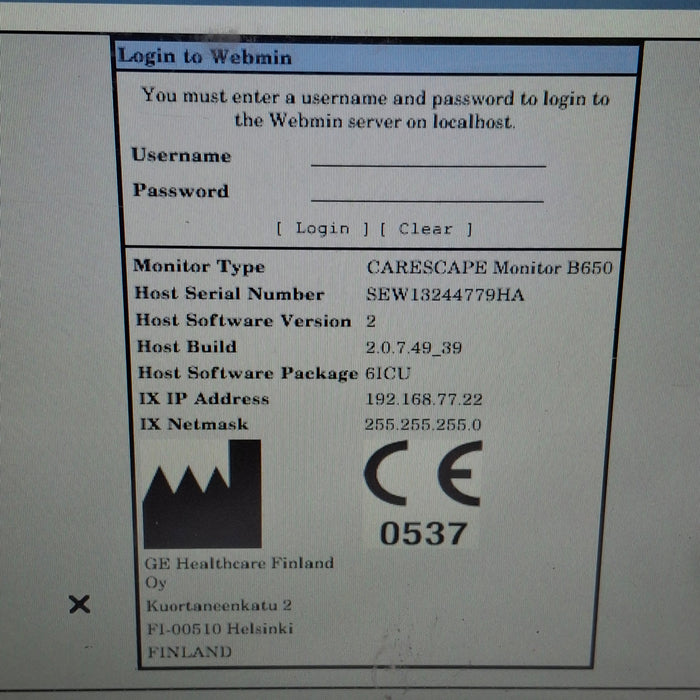The image size is (700, 700).
Task: Click the manufacturer factory symbol icon
Action: coord(202,494)
